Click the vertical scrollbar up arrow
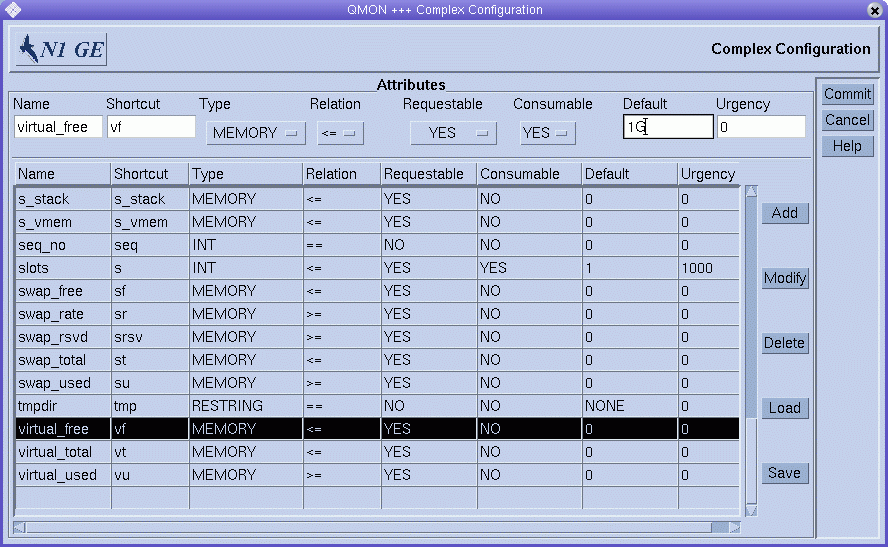This screenshot has height=547, width=888. tap(752, 191)
